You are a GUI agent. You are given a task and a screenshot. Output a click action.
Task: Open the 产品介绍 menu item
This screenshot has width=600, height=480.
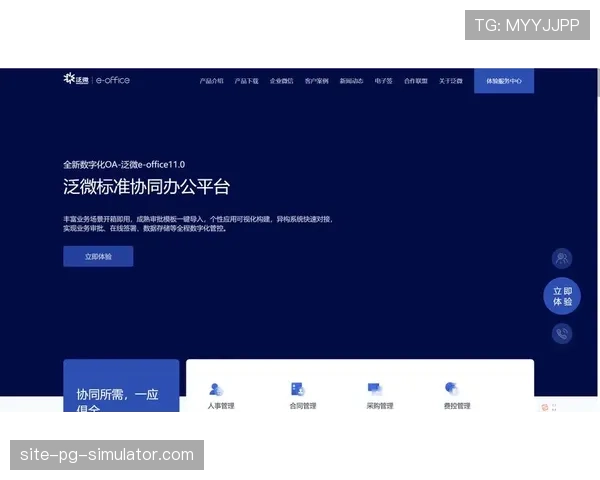pyautogui.click(x=211, y=81)
